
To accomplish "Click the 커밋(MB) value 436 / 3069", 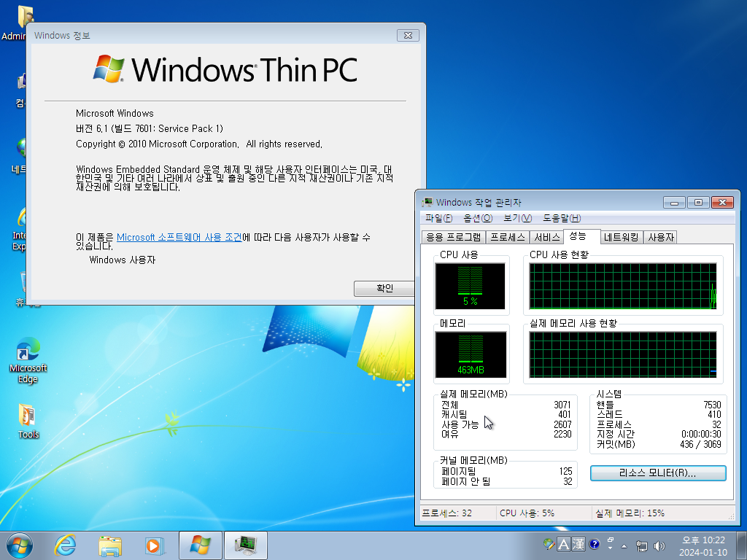I will point(700,444).
